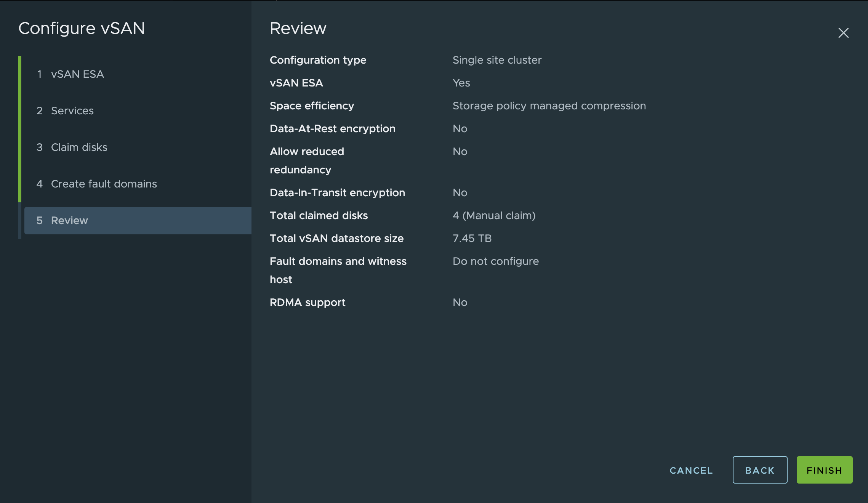868x503 pixels.
Task: Click the Configuration type label
Action: [x=318, y=60]
